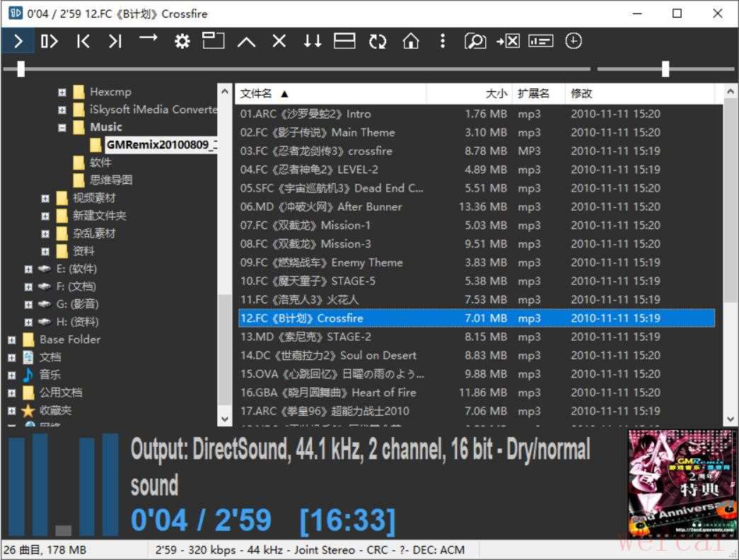
Task: Click the 修改 column header
Action: [x=581, y=93]
